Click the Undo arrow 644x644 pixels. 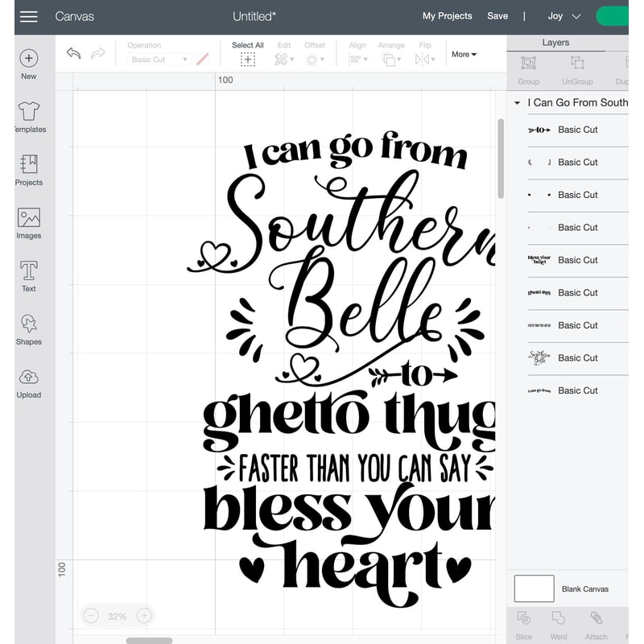[73, 52]
